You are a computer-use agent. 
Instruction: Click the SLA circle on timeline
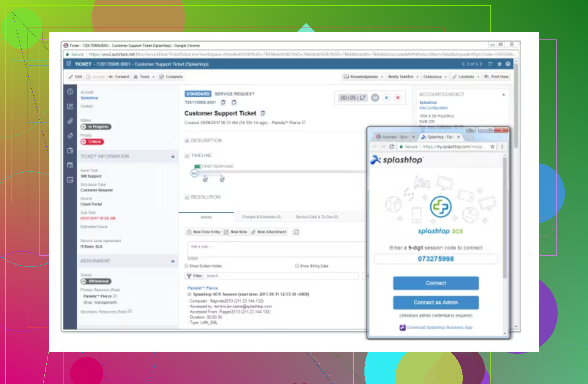[x=194, y=173]
